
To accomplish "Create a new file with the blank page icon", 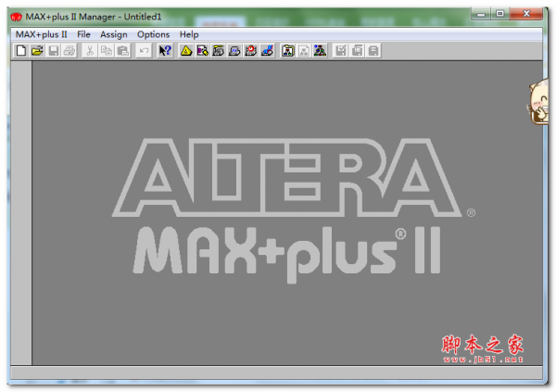I will click(x=21, y=51).
